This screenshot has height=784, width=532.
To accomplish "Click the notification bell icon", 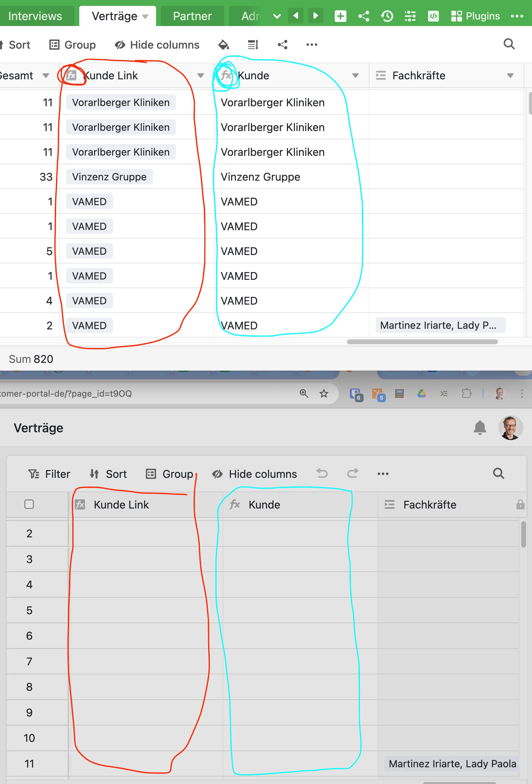I will coord(479,428).
